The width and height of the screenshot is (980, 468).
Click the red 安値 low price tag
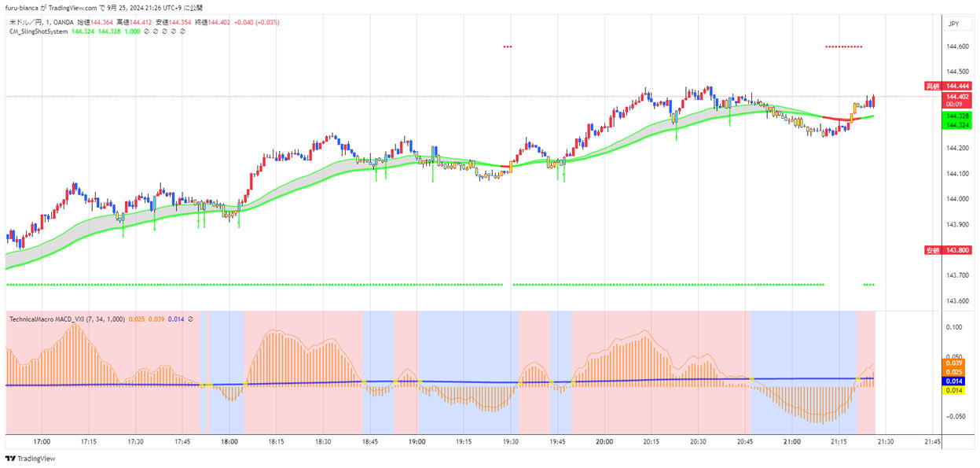(932, 250)
